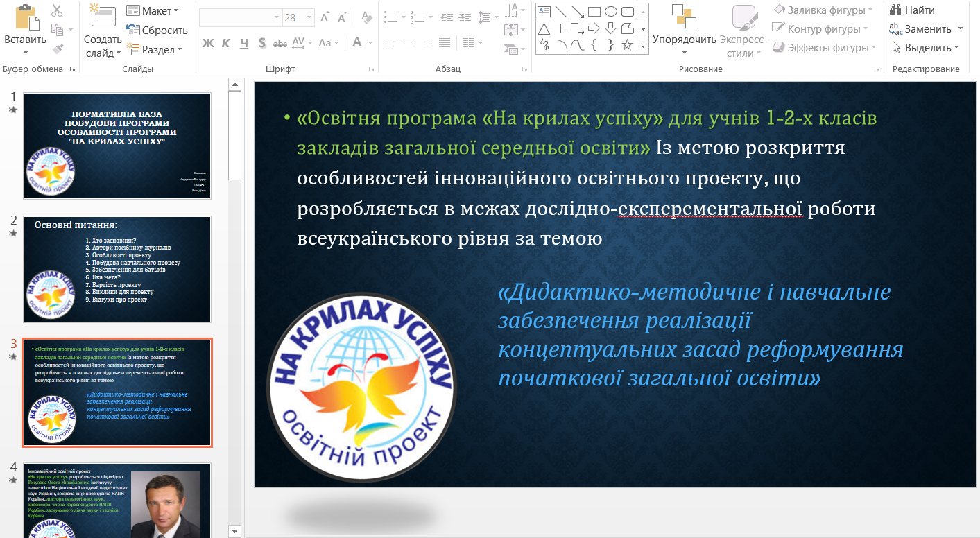Open the Выделить select menu
Screen dimensions: 980x538
tap(925, 48)
